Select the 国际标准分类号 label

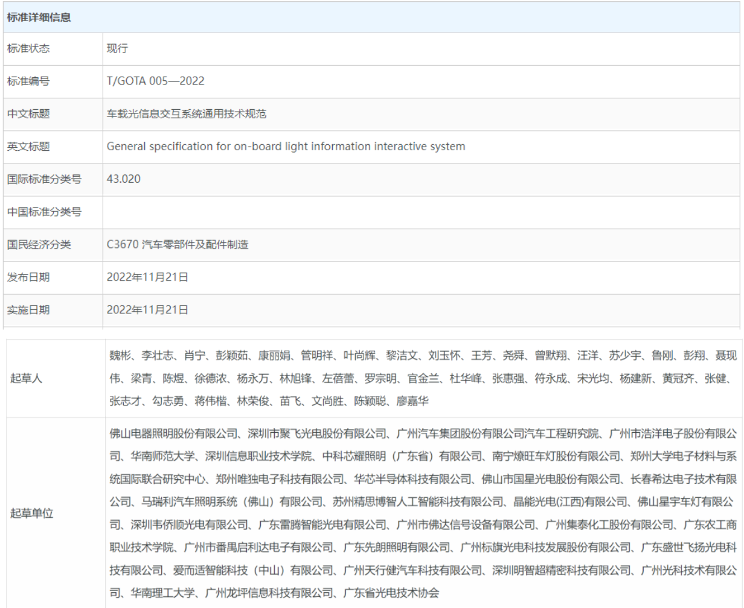click(x=44, y=179)
